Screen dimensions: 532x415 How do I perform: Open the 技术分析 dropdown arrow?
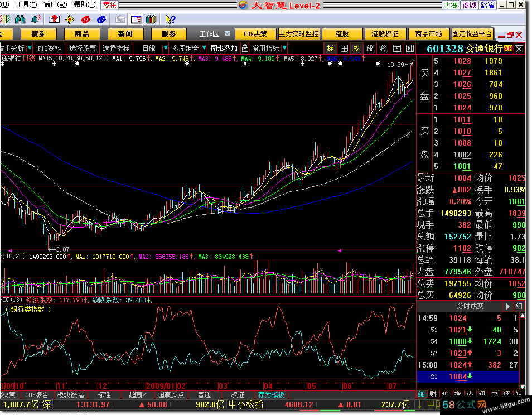pos(30,48)
